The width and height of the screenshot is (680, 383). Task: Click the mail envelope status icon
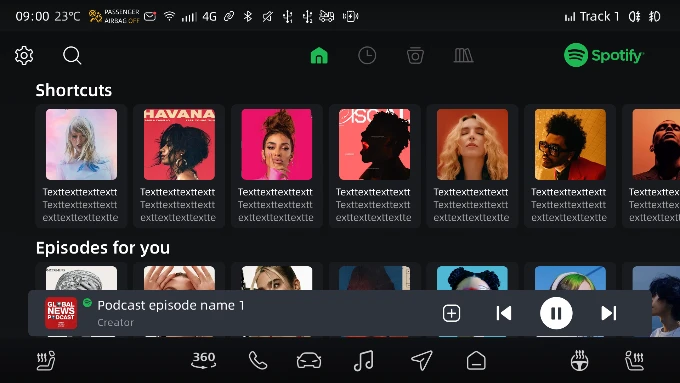point(150,16)
